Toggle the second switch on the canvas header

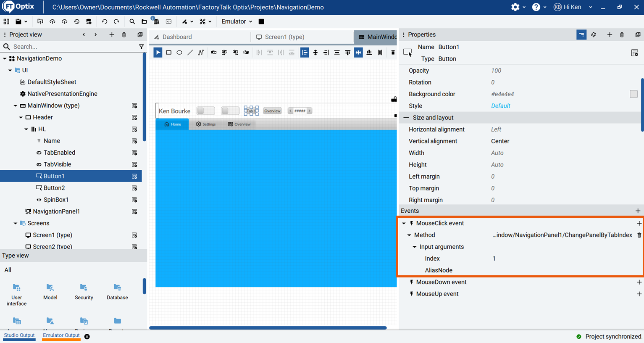pos(230,111)
